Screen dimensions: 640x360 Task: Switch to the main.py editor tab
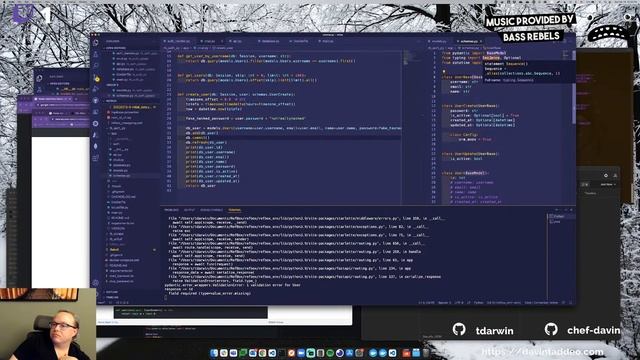[x=327, y=41]
